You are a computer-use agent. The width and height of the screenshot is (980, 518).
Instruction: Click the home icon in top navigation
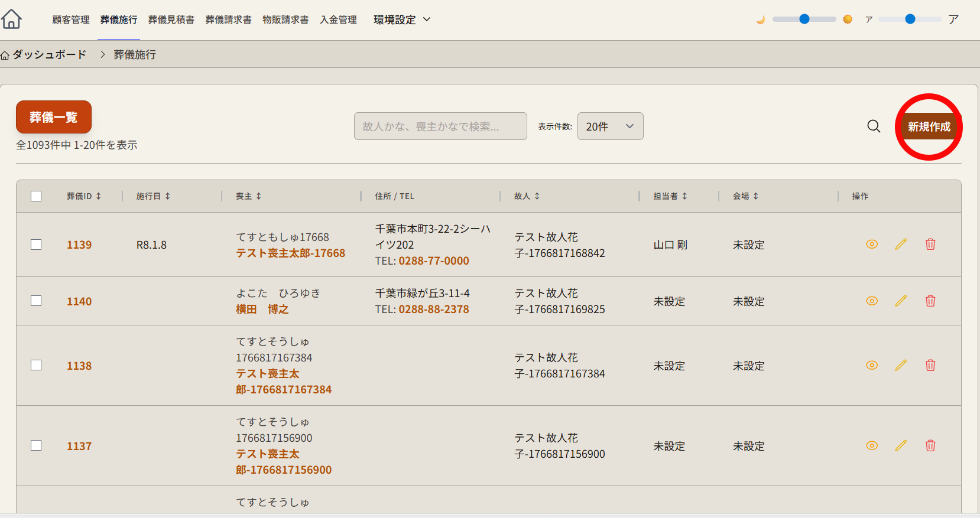pos(11,19)
